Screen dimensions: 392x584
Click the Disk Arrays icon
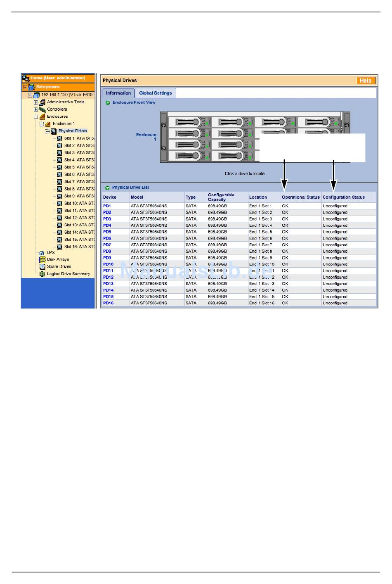click(x=42, y=259)
